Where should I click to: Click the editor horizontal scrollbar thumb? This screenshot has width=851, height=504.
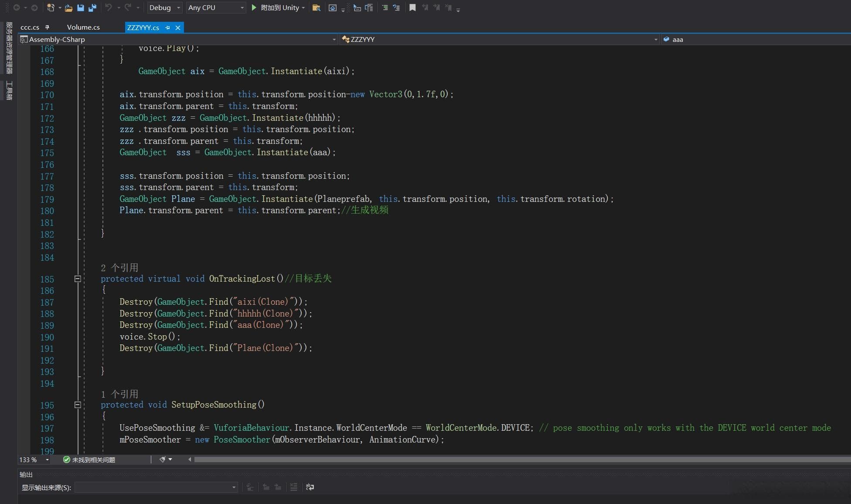pos(522,459)
